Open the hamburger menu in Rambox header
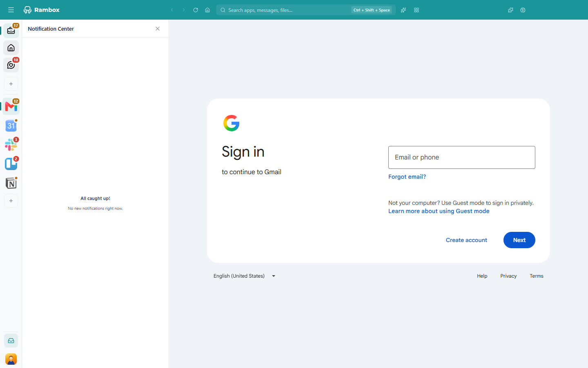The width and height of the screenshot is (588, 368). [11, 10]
